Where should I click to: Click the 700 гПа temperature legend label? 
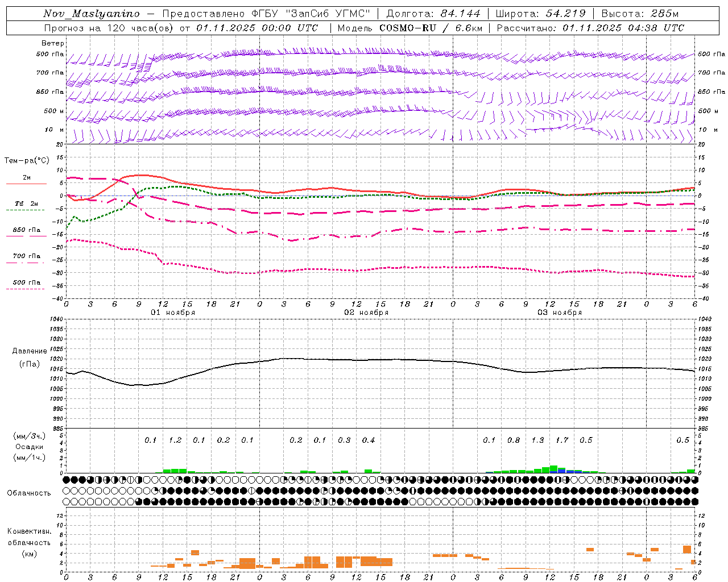click(x=27, y=256)
